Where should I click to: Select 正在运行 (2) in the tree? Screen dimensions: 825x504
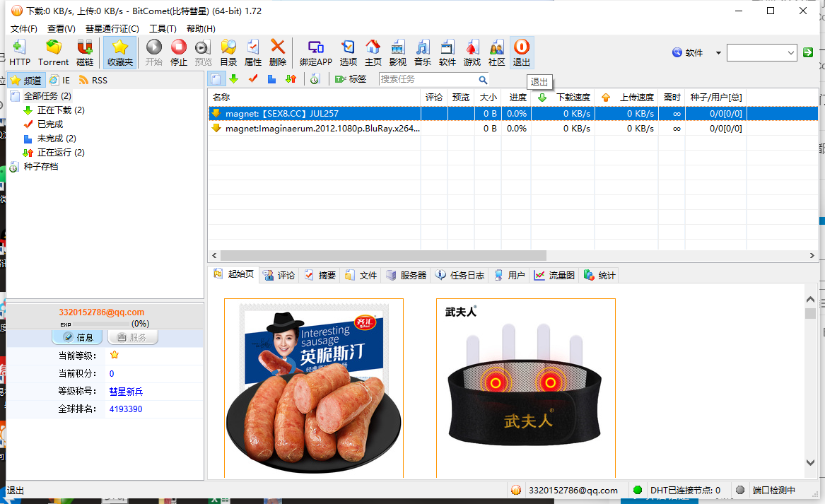(x=61, y=153)
